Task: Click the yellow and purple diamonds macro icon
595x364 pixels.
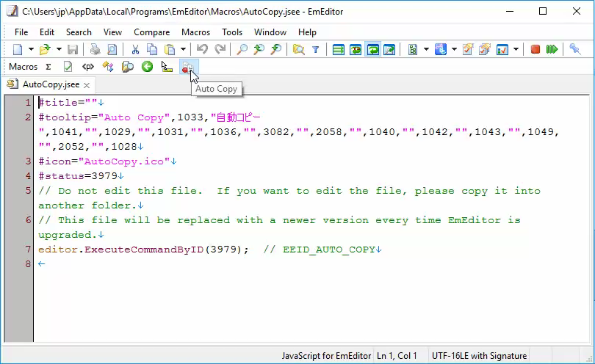Action: coord(108,67)
